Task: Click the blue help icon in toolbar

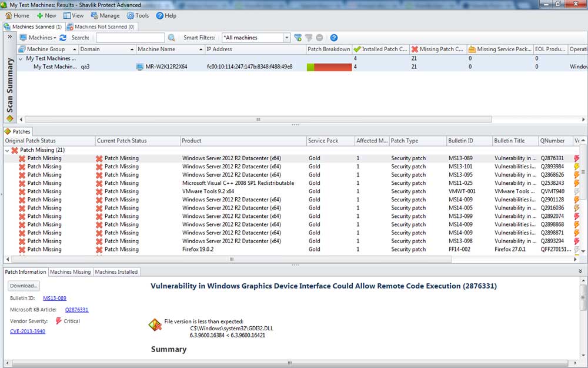Action: (x=334, y=38)
